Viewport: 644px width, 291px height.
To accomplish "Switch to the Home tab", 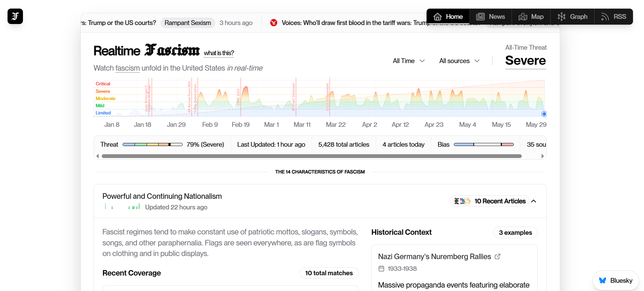I will pos(448,17).
